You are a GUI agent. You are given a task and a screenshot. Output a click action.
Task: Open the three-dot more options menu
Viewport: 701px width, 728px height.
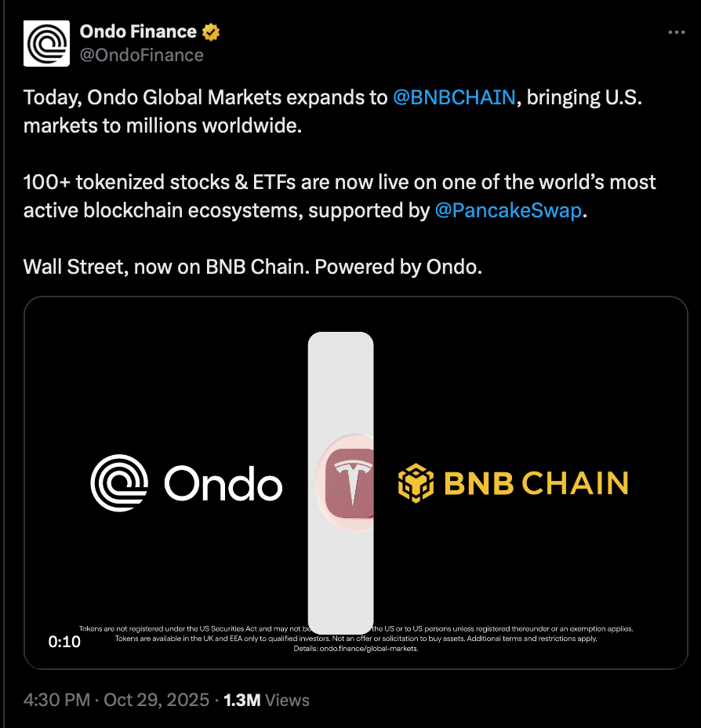[x=676, y=33]
